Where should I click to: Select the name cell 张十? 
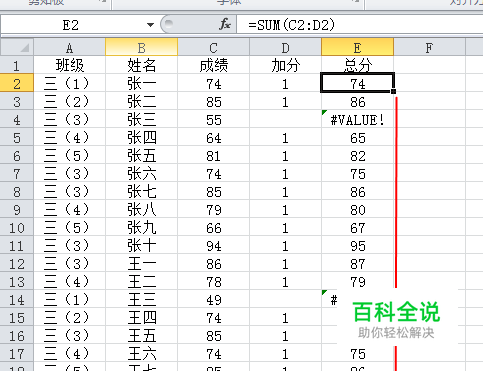tap(141, 245)
